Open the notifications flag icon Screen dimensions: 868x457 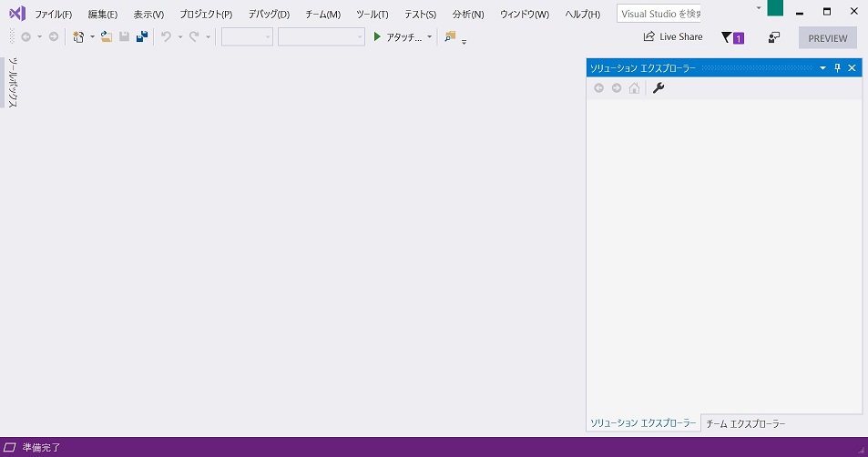732,37
